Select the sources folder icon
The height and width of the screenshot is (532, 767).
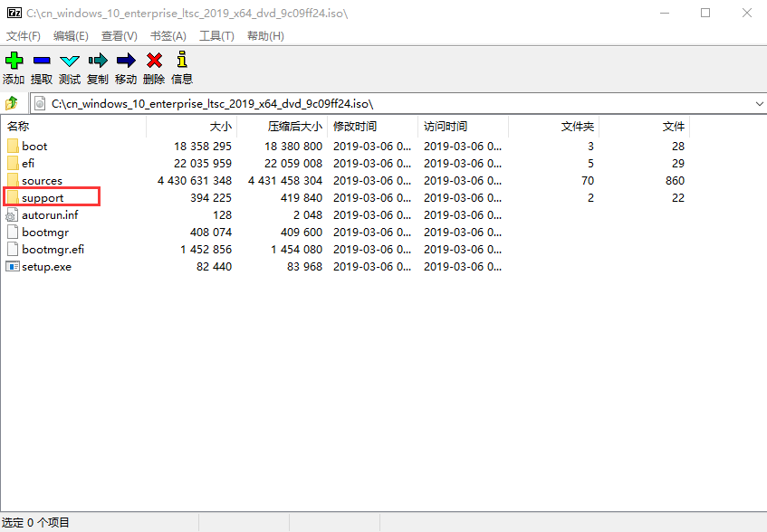pos(13,180)
